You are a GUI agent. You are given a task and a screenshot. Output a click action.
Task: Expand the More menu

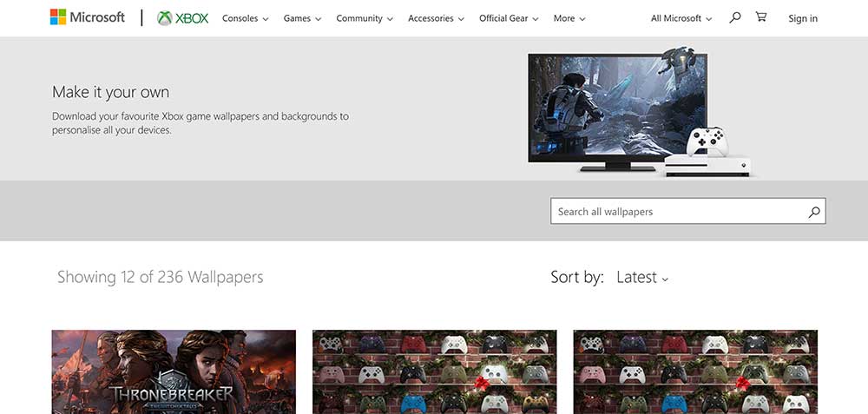click(569, 18)
